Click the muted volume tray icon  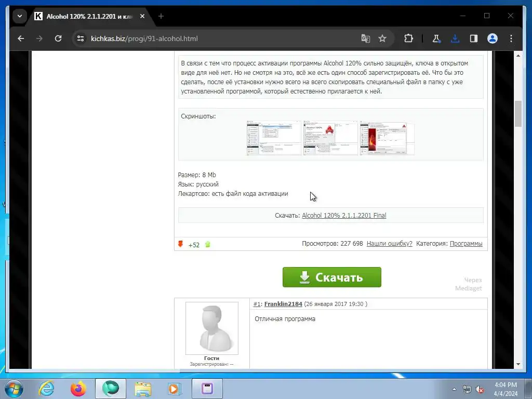(480, 390)
